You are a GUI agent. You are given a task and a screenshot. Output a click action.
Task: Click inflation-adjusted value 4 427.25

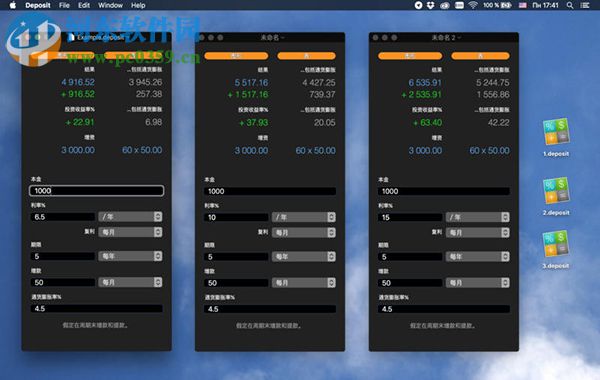(x=319, y=82)
